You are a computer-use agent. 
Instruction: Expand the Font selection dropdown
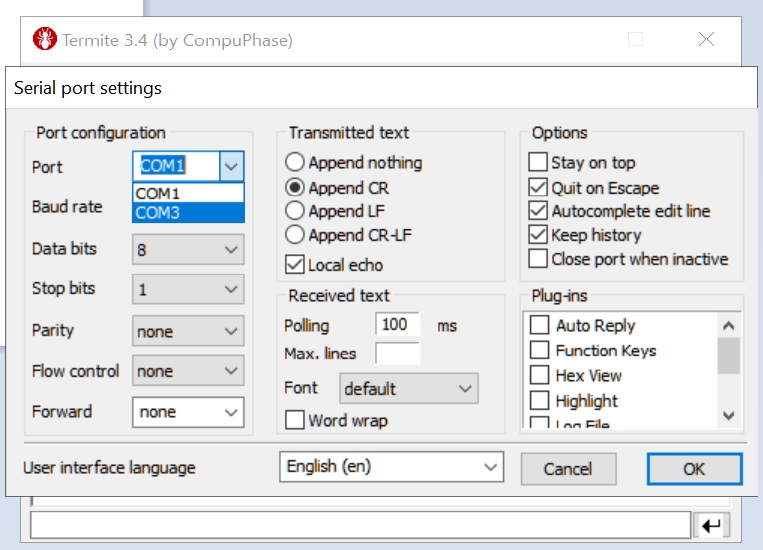click(x=408, y=388)
